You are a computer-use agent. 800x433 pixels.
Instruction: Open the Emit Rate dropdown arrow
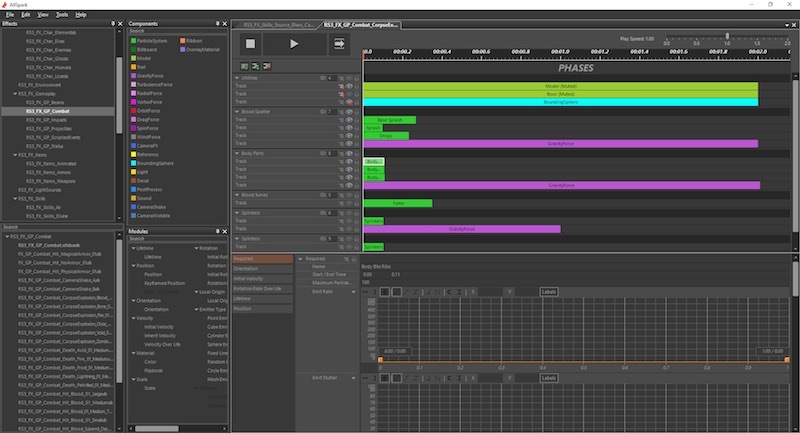pos(353,292)
